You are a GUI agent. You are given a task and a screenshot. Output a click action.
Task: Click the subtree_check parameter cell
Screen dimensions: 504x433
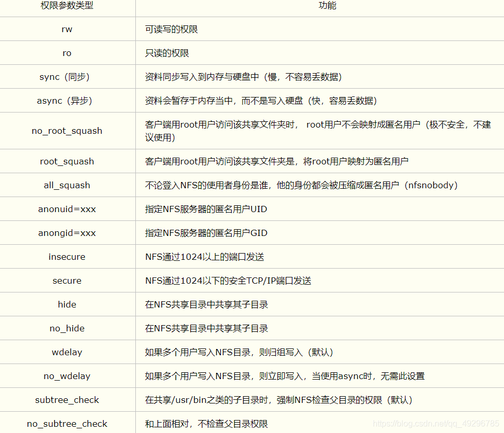tap(67, 400)
